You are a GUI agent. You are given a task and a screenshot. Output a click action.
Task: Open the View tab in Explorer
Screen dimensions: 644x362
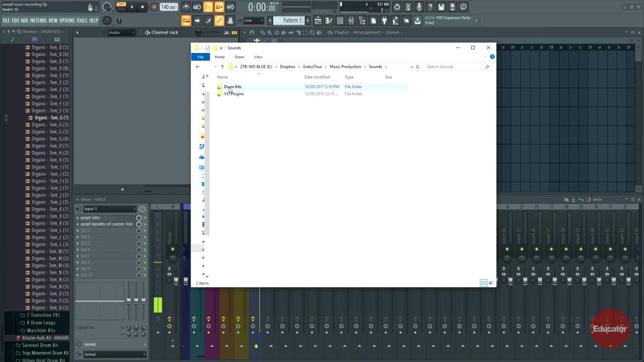tap(258, 57)
